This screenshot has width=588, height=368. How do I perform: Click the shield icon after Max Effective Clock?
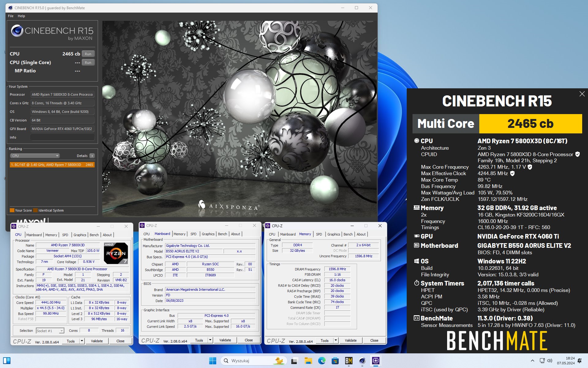pyautogui.click(x=512, y=173)
